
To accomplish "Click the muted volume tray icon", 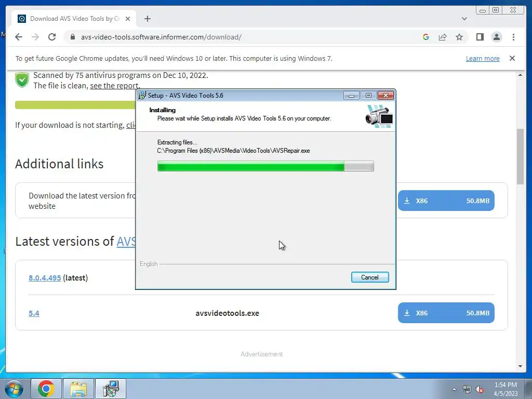I will (480, 390).
